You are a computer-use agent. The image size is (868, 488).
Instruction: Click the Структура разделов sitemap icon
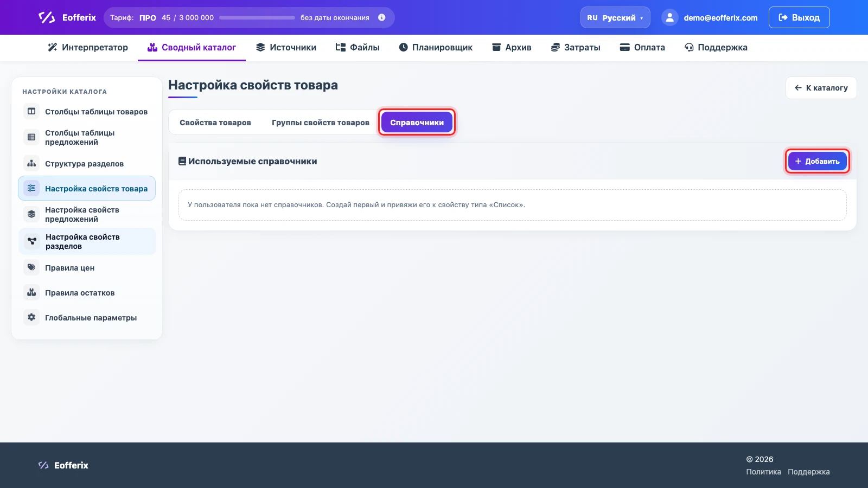point(31,163)
